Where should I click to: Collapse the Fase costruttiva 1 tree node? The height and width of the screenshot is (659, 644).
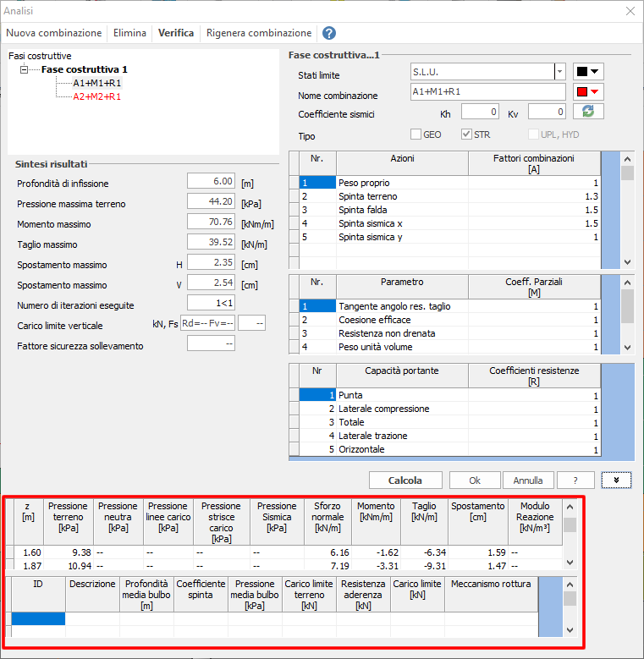(x=25, y=69)
